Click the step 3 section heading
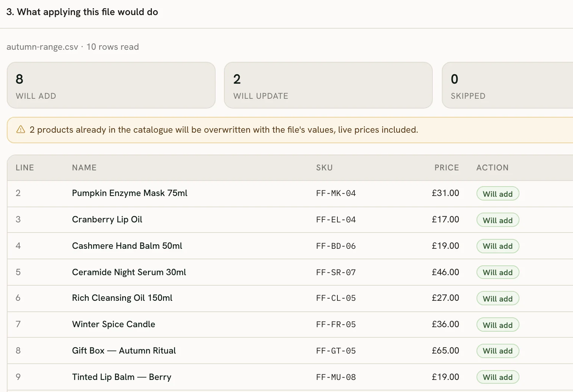The width and height of the screenshot is (573, 392). [82, 12]
